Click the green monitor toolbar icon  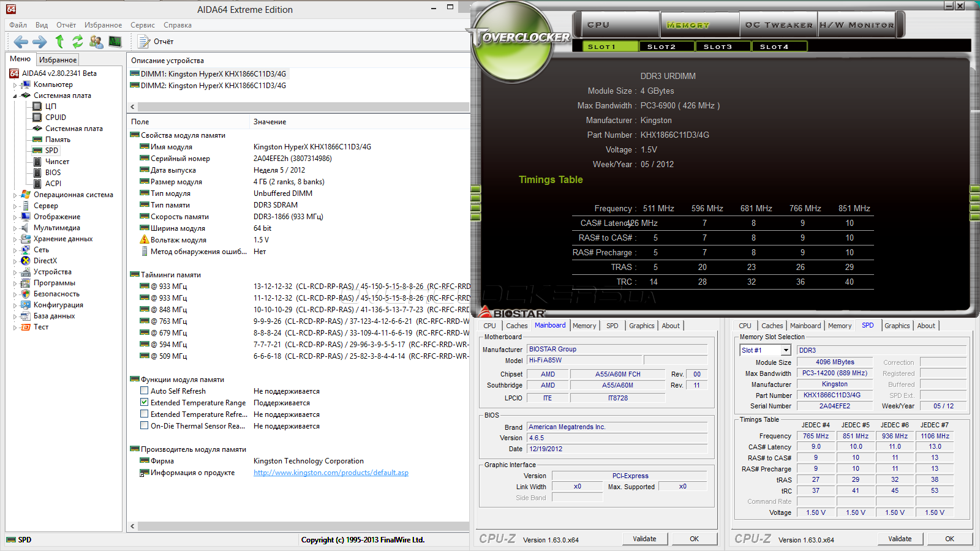pyautogui.click(x=115, y=41)
